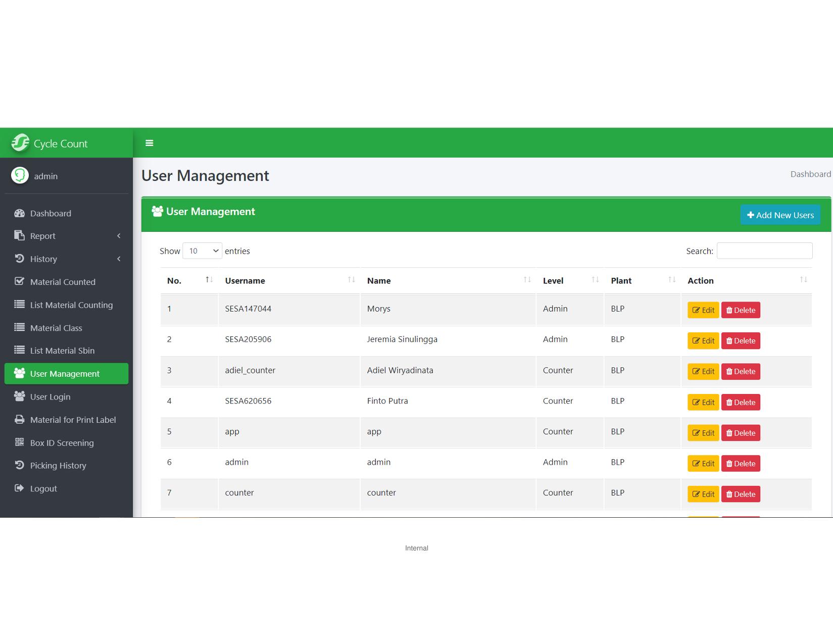Sort table by Level column arrows
This screenshot has width=833, height=644.
[x=595, y=280]
